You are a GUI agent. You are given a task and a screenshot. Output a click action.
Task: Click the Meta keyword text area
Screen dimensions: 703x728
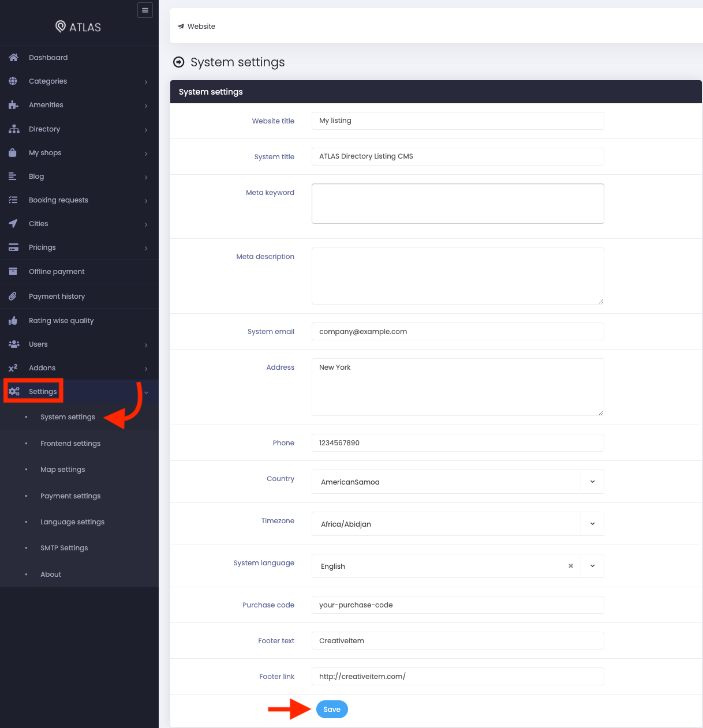[x=458, y=204]
